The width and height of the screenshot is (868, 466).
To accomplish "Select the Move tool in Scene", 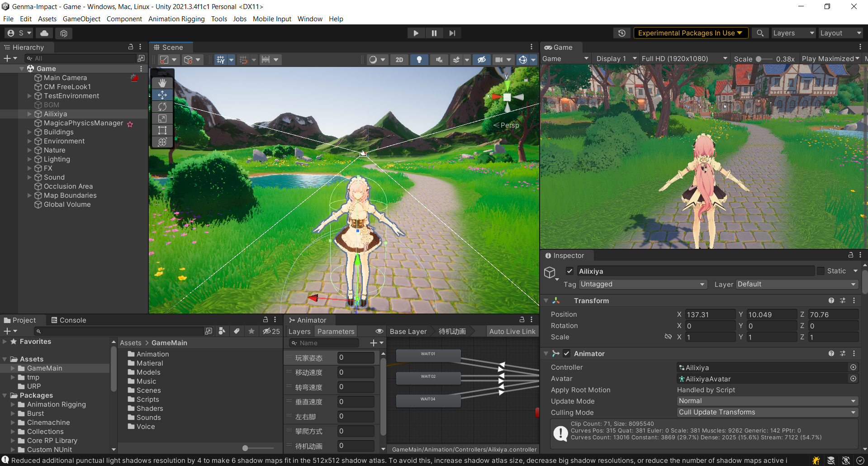I will coord(162,95).
